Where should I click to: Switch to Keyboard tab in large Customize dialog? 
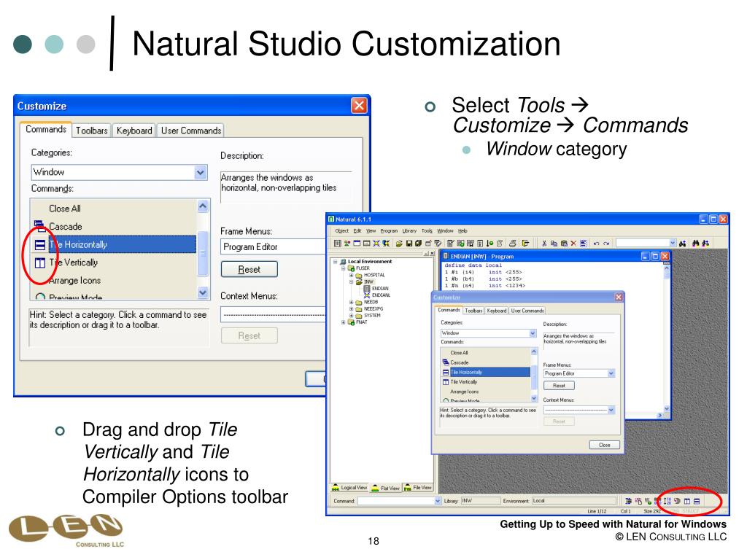(x=134, y=131)
